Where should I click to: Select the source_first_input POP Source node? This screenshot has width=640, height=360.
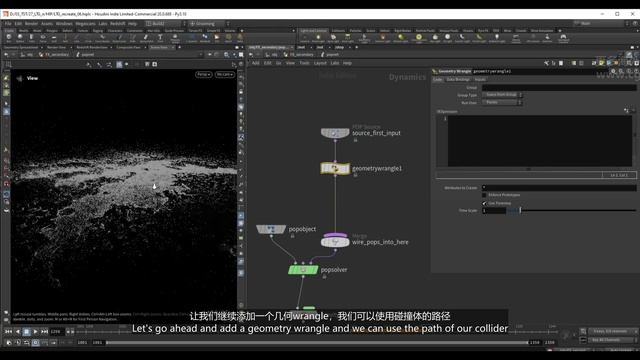pos(335,133)
